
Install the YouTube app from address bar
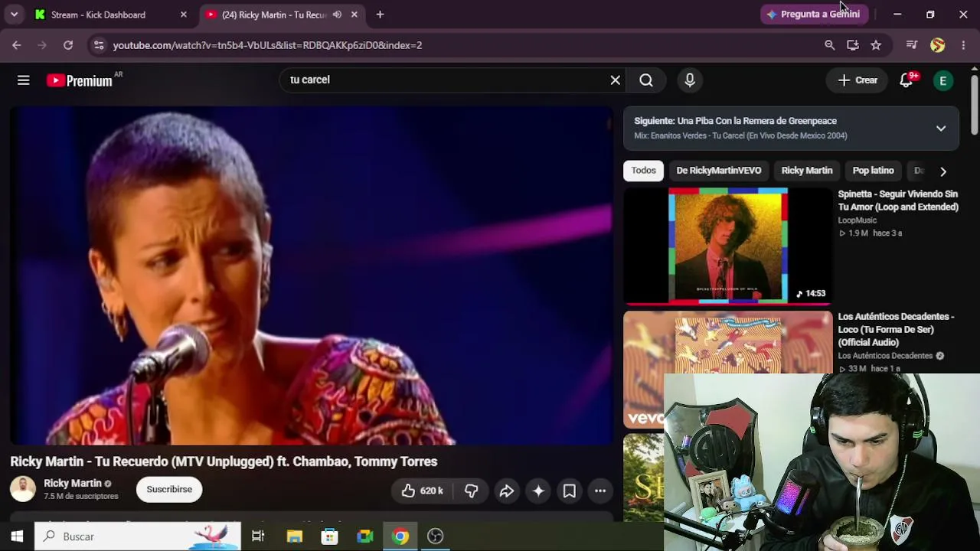[x=852, y=45]
